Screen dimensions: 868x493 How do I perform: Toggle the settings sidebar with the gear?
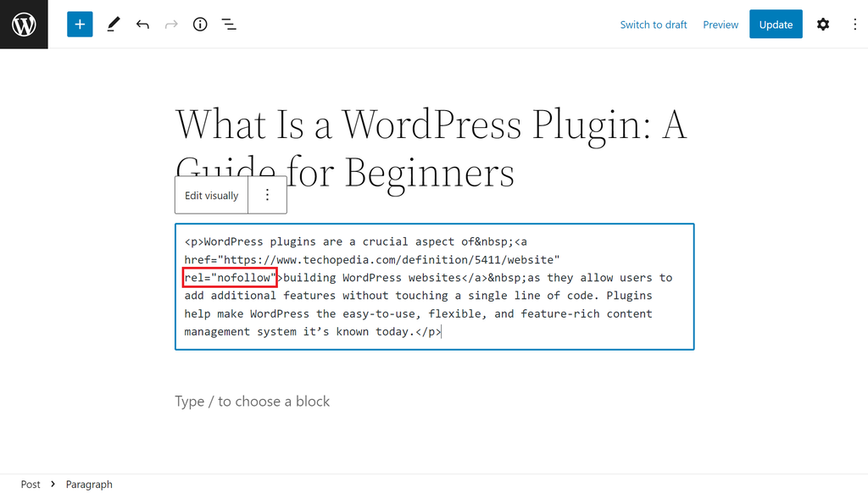click(x=822, y=24)
